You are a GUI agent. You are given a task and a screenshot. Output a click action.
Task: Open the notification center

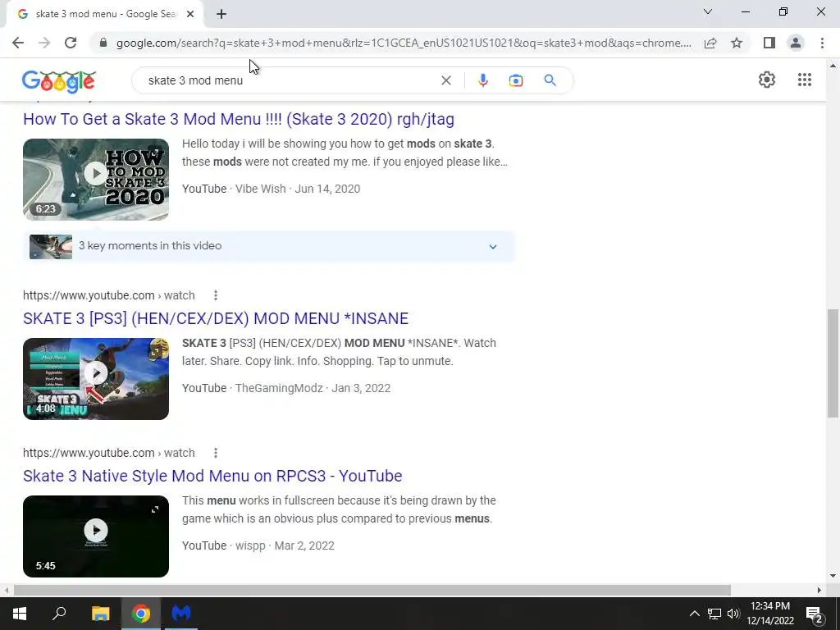click(814, 614)
